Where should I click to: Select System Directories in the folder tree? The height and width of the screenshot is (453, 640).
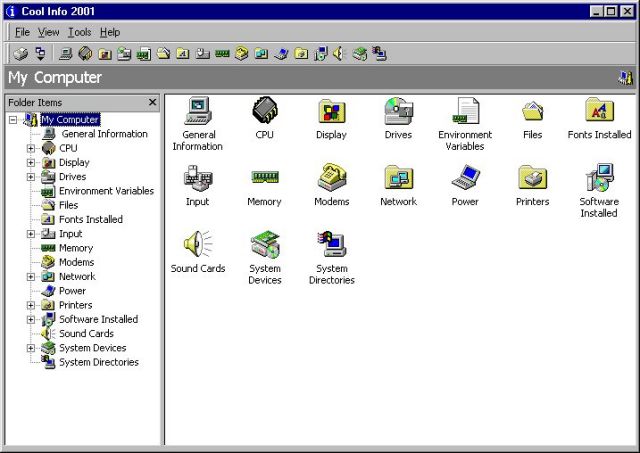pyautogui.click(x=99, y=362)
